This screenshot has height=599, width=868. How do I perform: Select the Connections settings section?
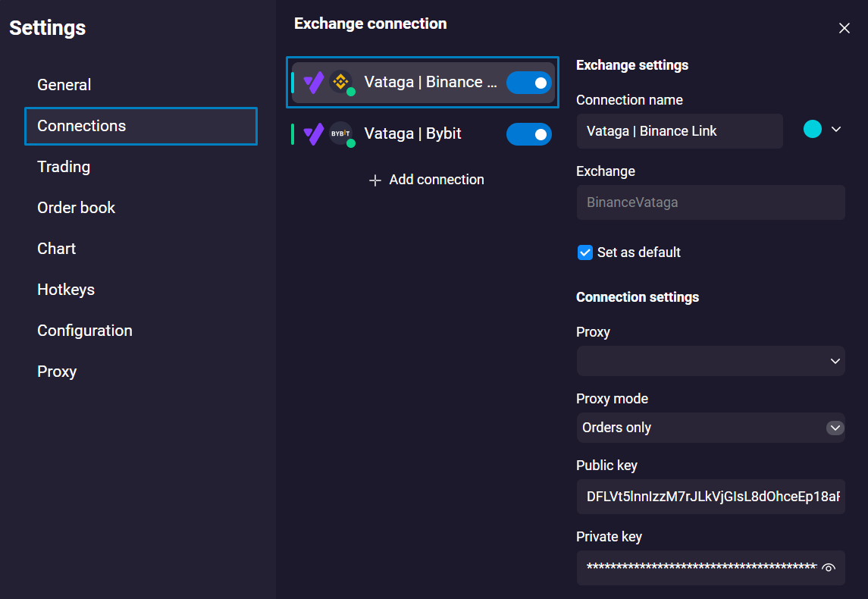141,126
